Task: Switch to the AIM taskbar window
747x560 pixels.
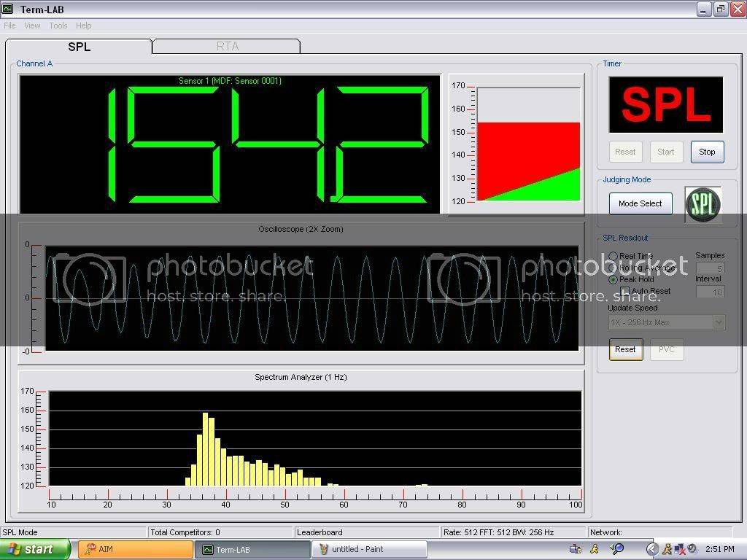Action: coord(135,549)
